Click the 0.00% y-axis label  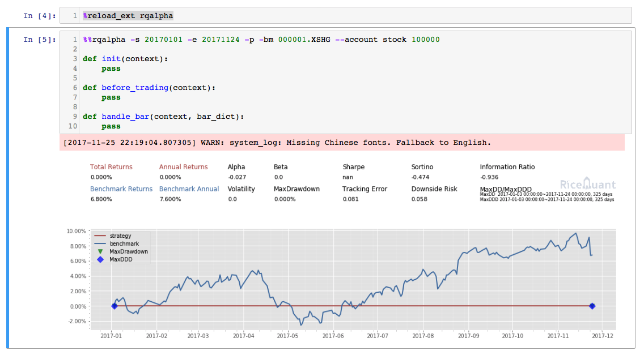(x=78, y=306)
